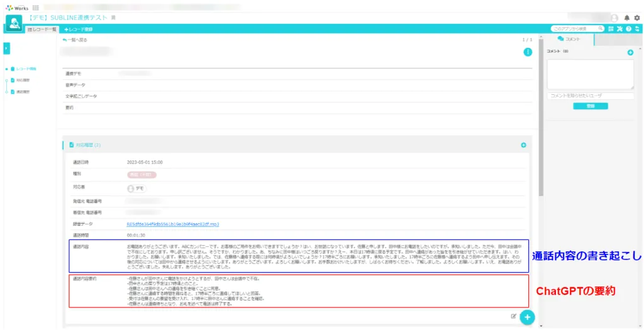Click the search magnifier in app search
644x330 pixels.
(x=601, y=29)
